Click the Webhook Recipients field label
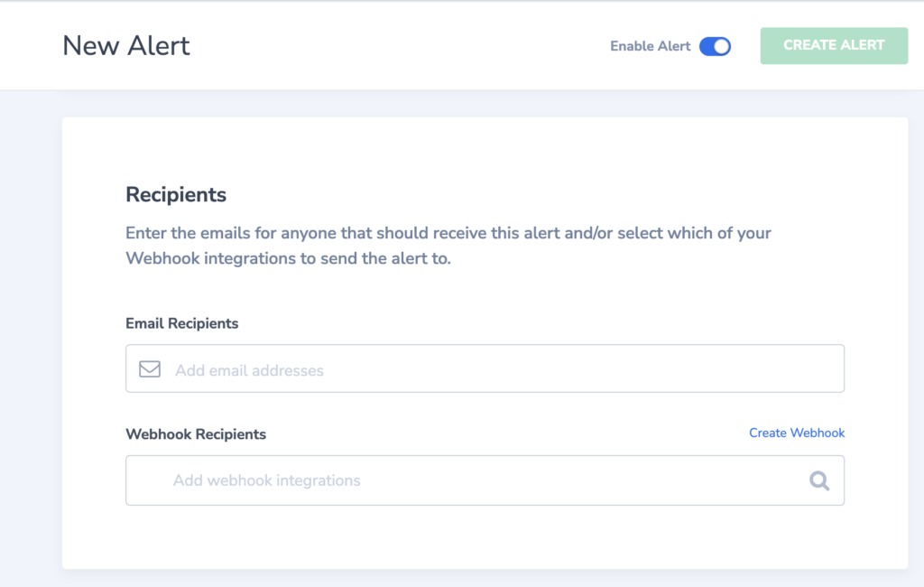The image size is (924, 587). [196, 434]
